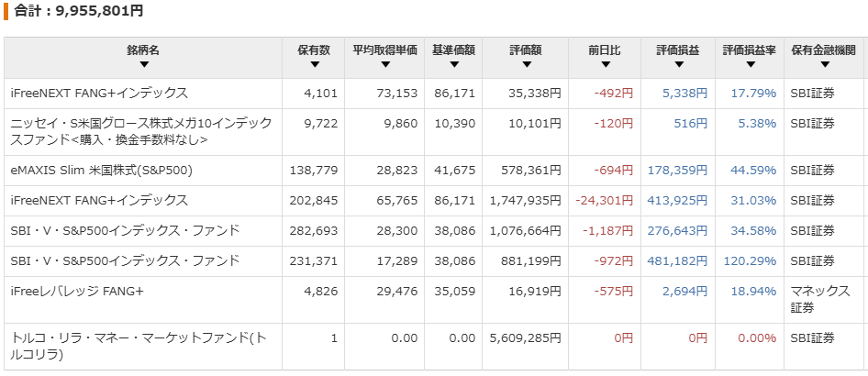Click the 合計 total amount heading
868x376 pixels.
[79, 11]
